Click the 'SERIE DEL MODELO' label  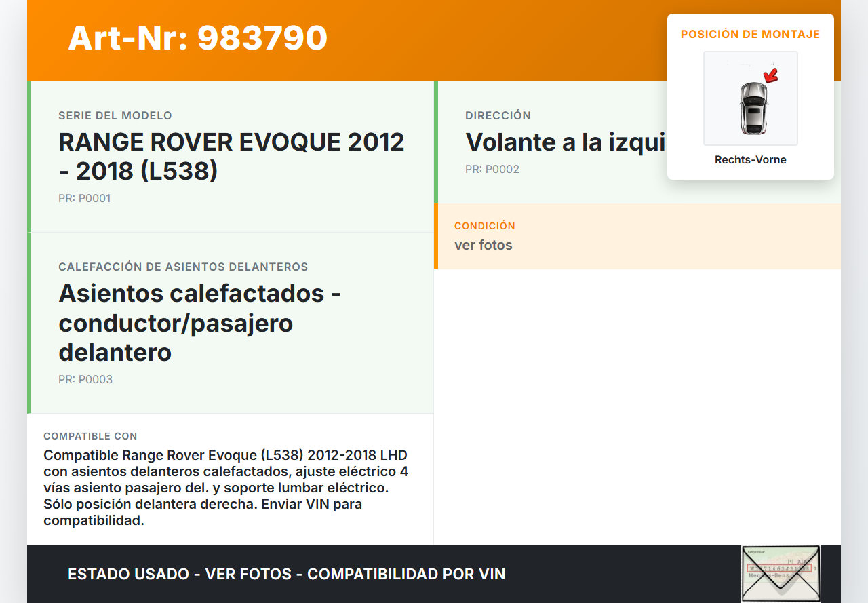[x=115, y=115]
